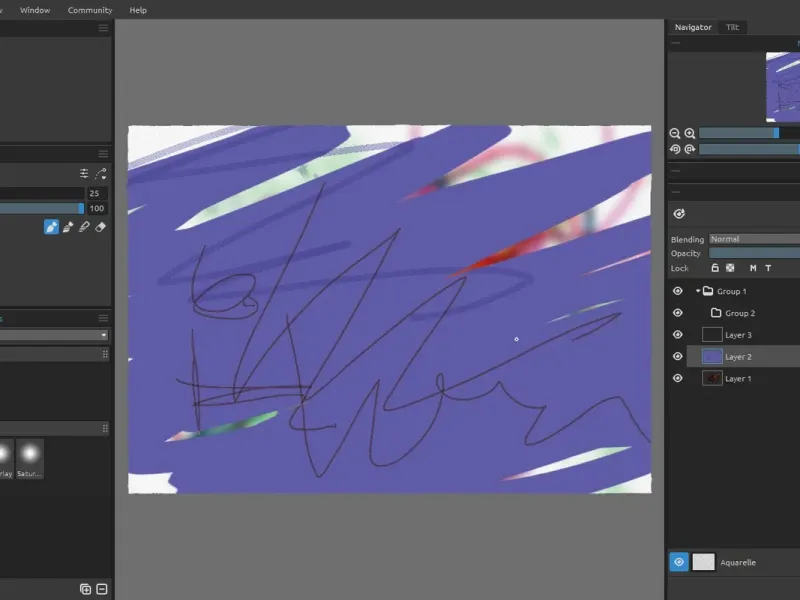Select Layer 2 by its name
The height and width of the screenshot is (600, 800).
point(738,357)
